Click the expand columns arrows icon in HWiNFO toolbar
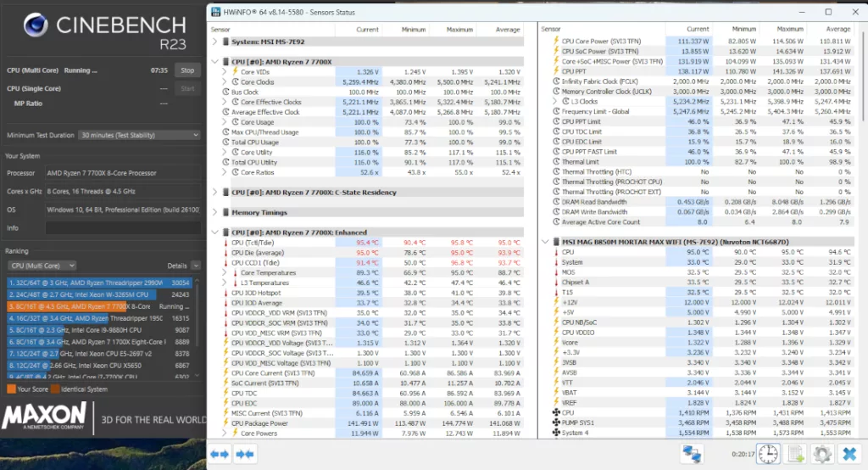 [220, 455]
